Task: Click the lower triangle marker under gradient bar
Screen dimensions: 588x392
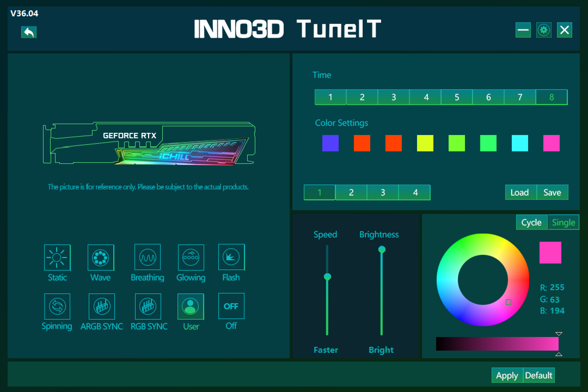Action: pos(559,354)
